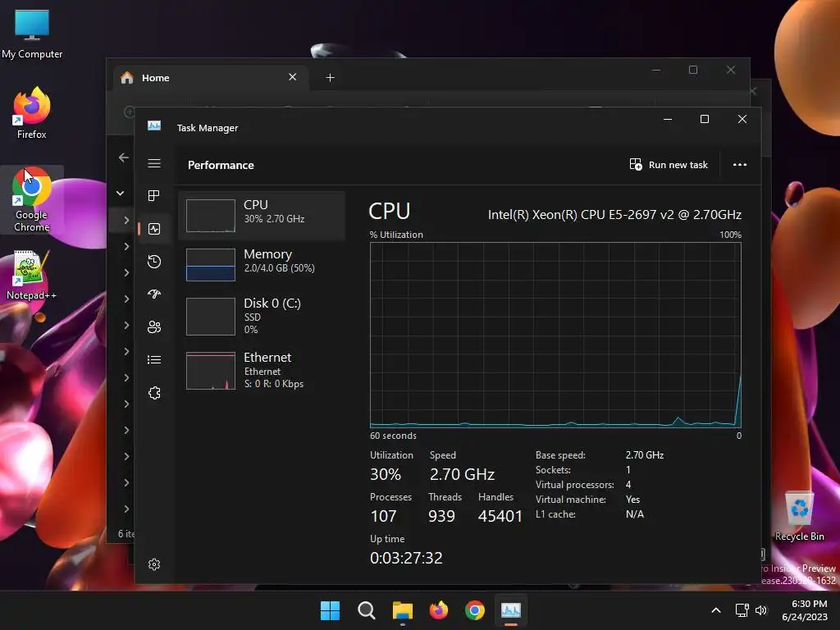Click the Speed value 2.70 GHz
This screenshot has width=840, height=630.
coord(462,474)
